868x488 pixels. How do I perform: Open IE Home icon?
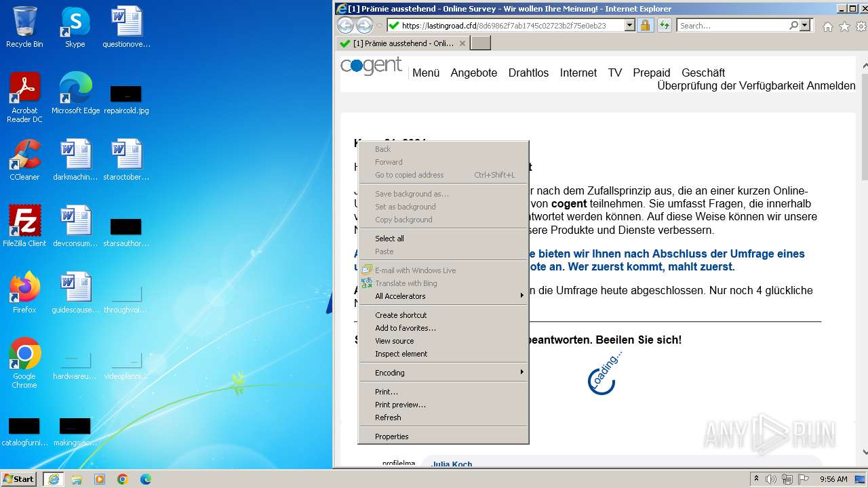[827, 26]
